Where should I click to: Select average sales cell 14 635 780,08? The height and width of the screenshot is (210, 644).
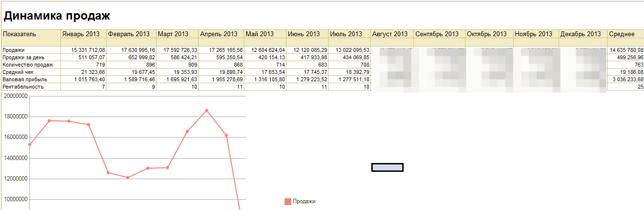pyautogui.click(x=625, y=50)
